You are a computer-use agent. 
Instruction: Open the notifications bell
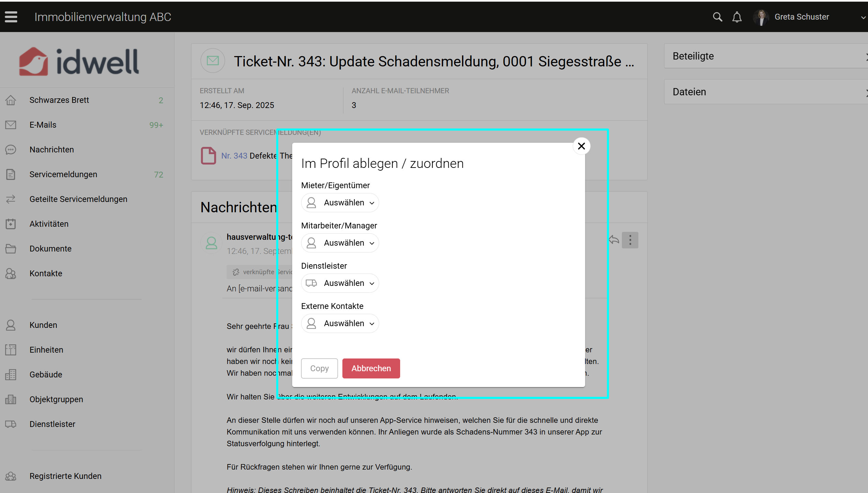(737, 17)
